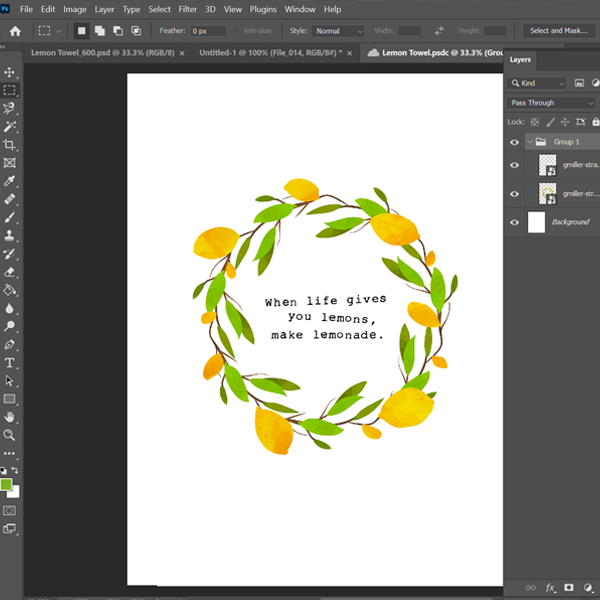
Task: Toggle the Anti-alias checkbox
Action: point(237,31)
